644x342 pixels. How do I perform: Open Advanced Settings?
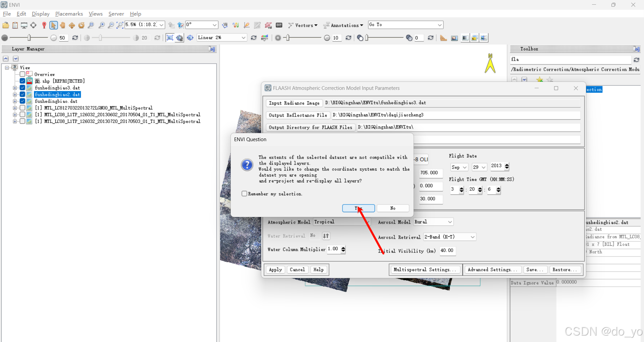tap(492, 270)
